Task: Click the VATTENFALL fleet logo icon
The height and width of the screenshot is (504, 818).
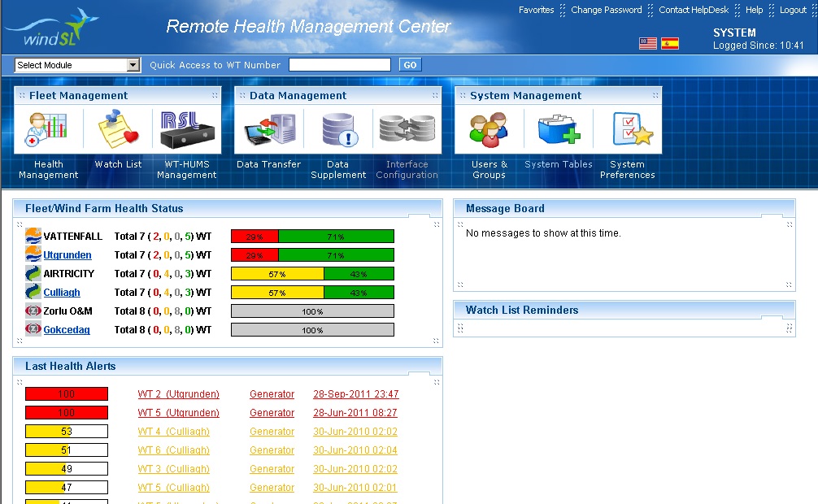Action: point(33,236)
